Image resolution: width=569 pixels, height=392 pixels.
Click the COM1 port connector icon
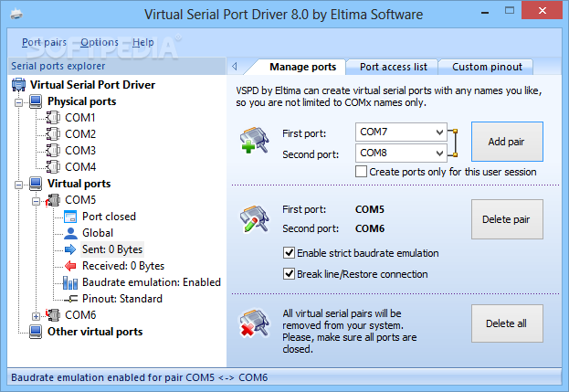[53, 118]
